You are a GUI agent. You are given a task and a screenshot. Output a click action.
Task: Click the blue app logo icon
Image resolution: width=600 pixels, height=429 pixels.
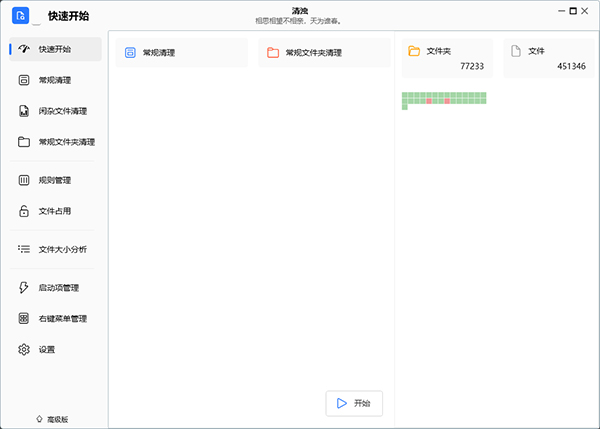(x=21, y=15)
